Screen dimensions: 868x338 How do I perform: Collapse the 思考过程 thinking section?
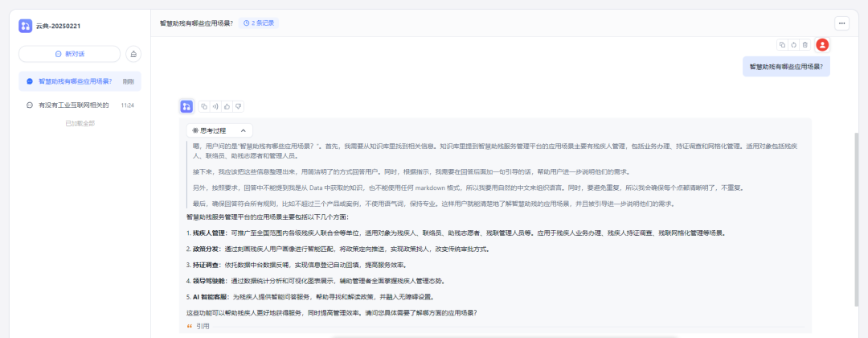click(x=219, y=130)
